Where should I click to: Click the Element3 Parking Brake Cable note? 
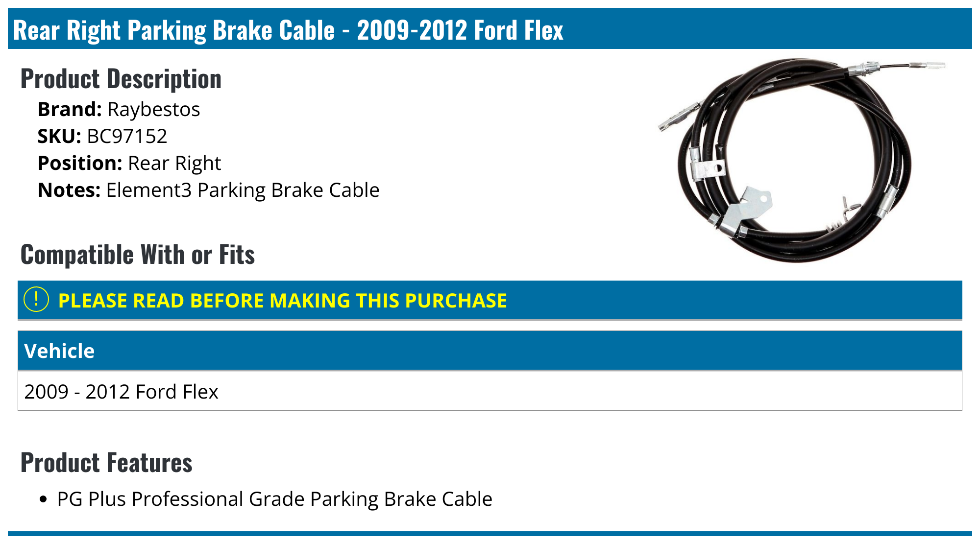tap(243, 190)
